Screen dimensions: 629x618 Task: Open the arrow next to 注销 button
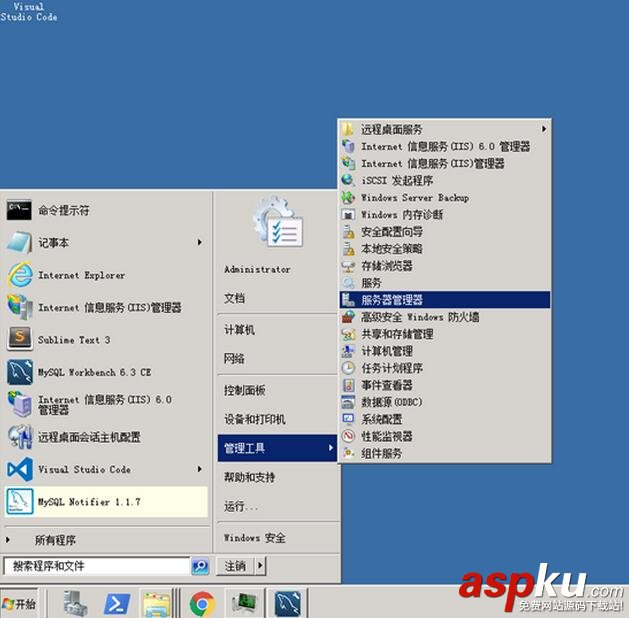(x=260, y=566)
